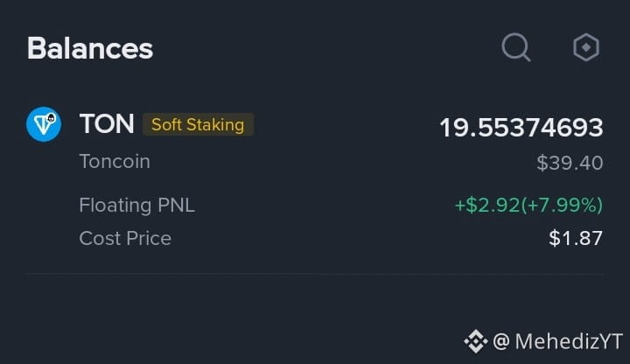Image resolution: width=630 pixels, height=364 pixels.
Task: Tap the small badge on TON logo
Action: pos(51,118)
